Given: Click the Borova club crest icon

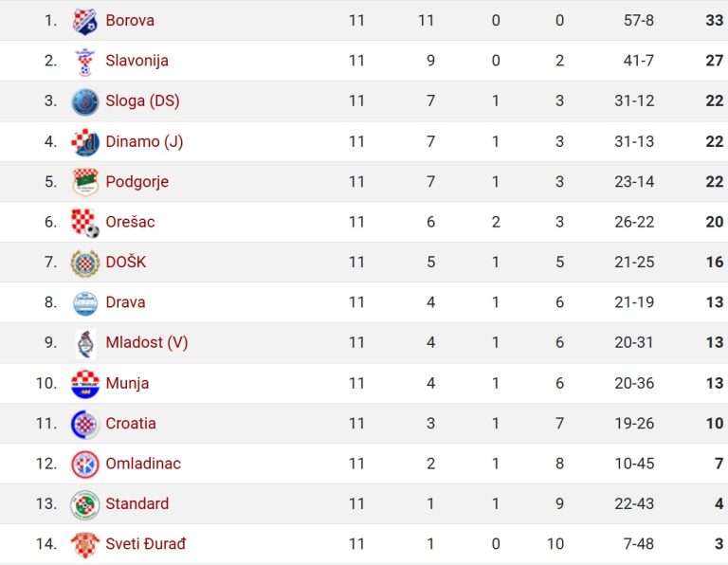Looking at the screenshot, I should coord(85,22).
